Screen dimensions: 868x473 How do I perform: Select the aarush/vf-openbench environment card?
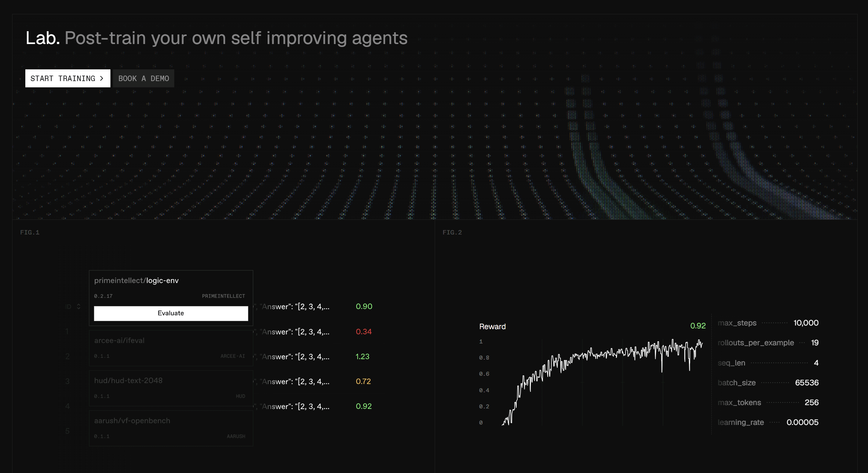click(x=171, y=428)
